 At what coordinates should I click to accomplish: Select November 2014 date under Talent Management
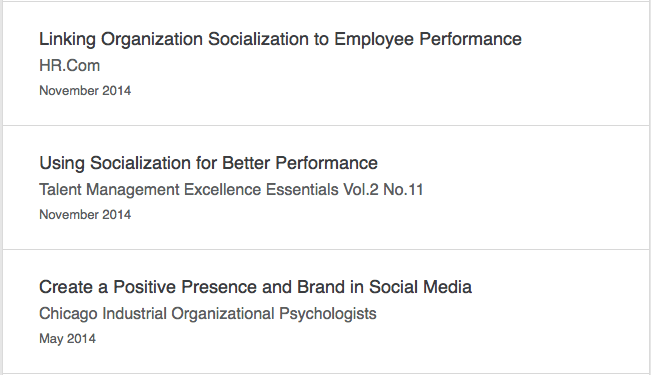85,215
